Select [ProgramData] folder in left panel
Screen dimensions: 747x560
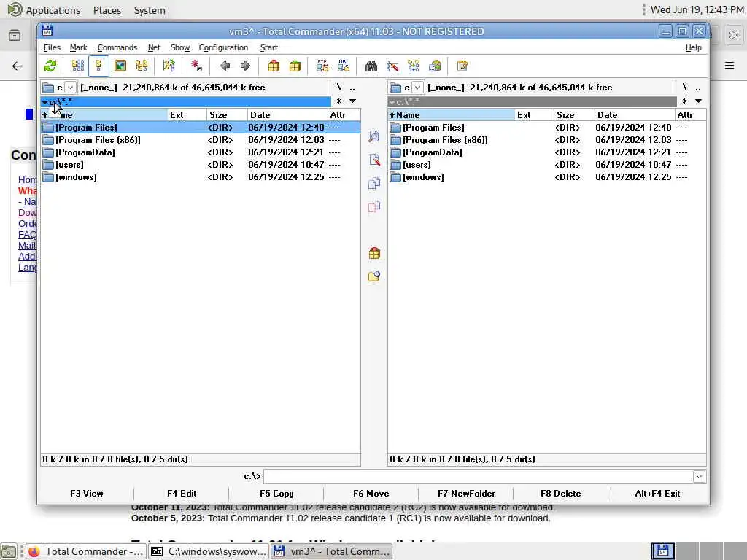point(200,152)
